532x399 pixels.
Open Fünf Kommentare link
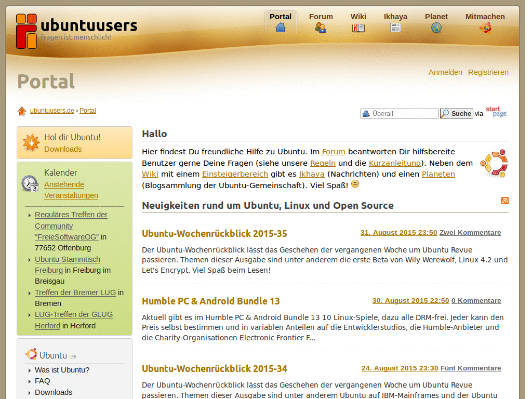click(471, 368)
